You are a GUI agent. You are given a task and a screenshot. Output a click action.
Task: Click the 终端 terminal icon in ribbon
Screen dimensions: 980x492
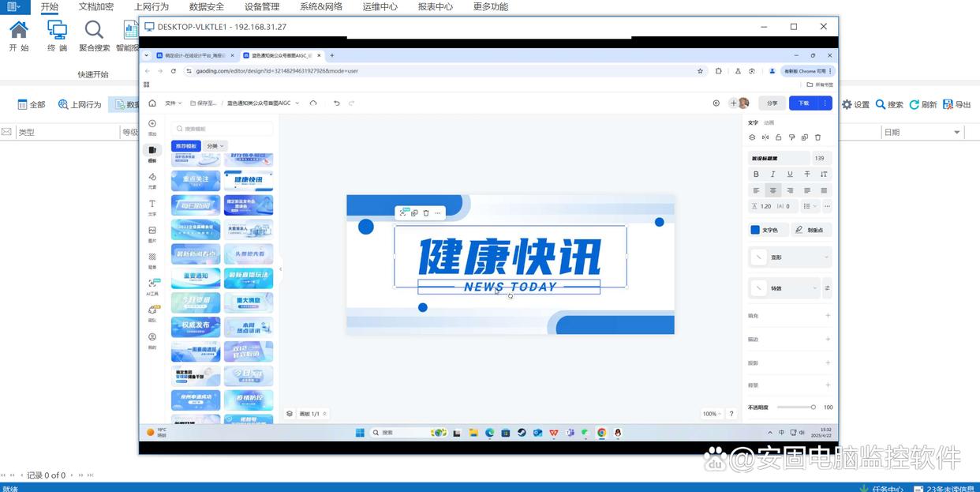(57, 36)
